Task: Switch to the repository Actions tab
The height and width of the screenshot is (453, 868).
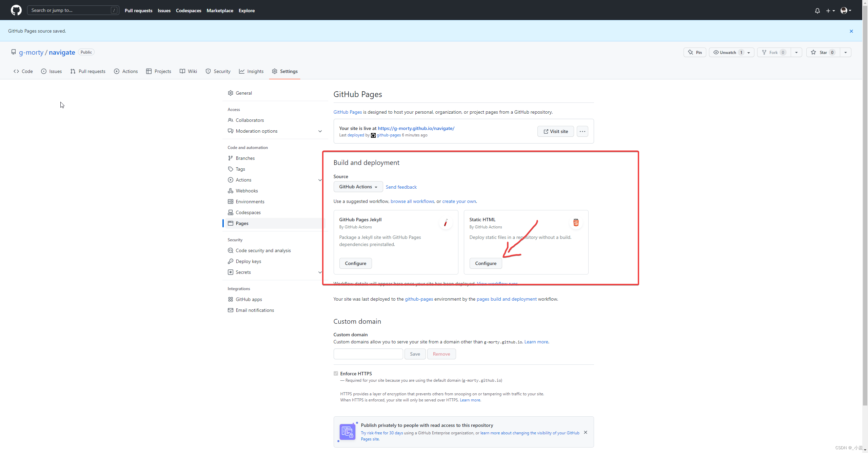Action: 126,71
